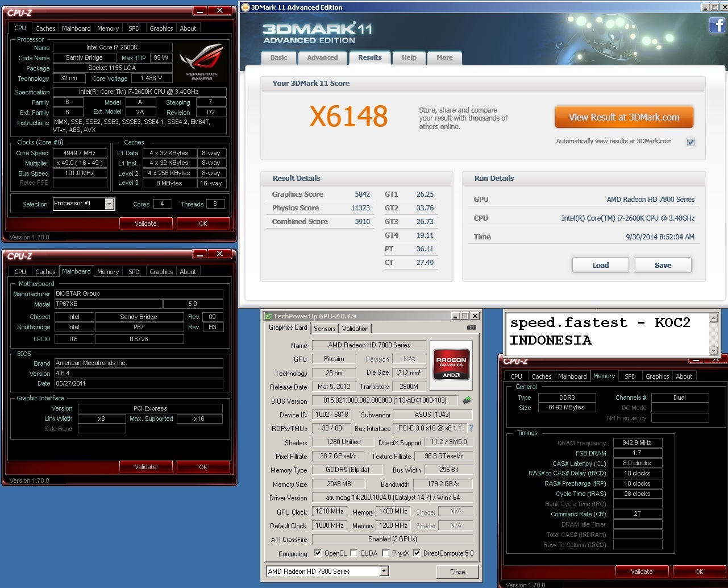Click OK in the Mainboard CPU-Z window

[203, 467]
